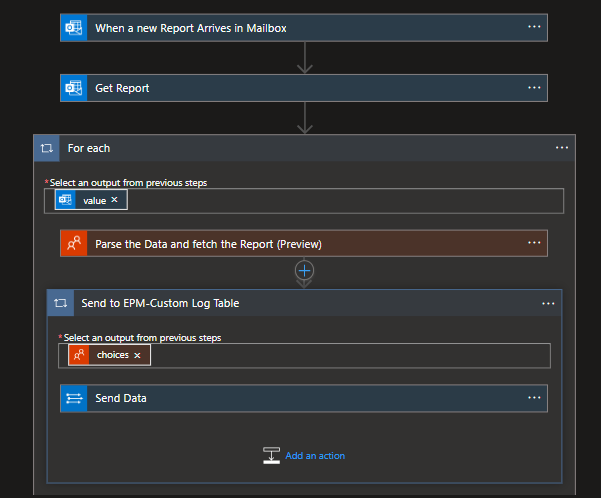Open the For each ellipsis menu
The width and height of the screenshot is (601, 498).
coord(562,148)
